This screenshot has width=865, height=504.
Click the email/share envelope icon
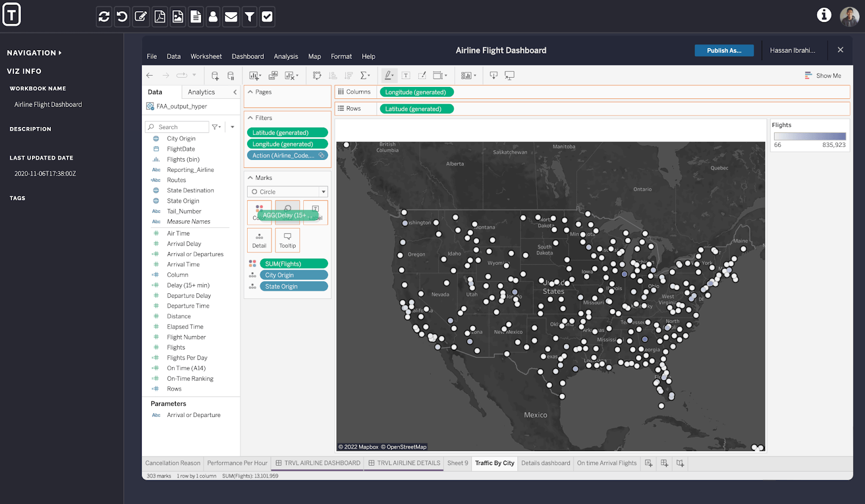[x=231, y=16]
